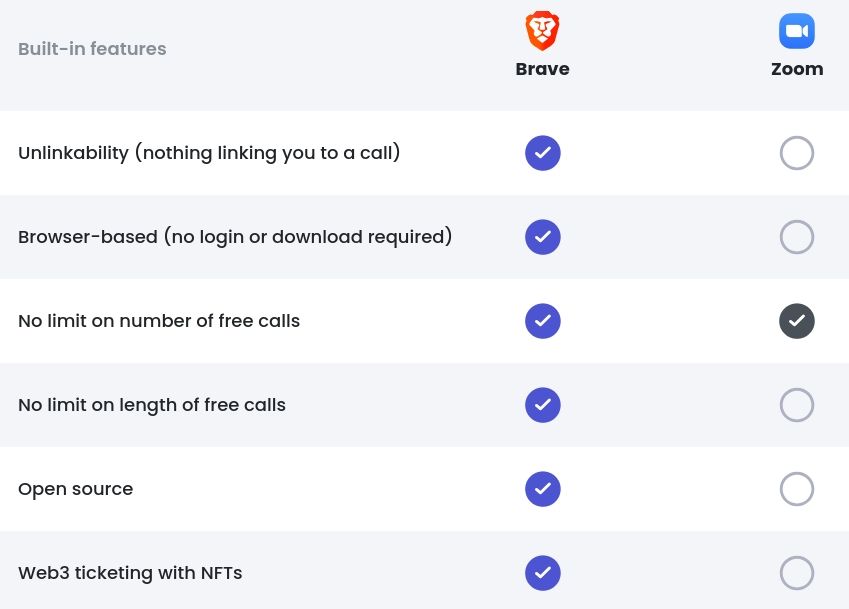Click Brave's checkmark for Open source

[x=543, y=489]
